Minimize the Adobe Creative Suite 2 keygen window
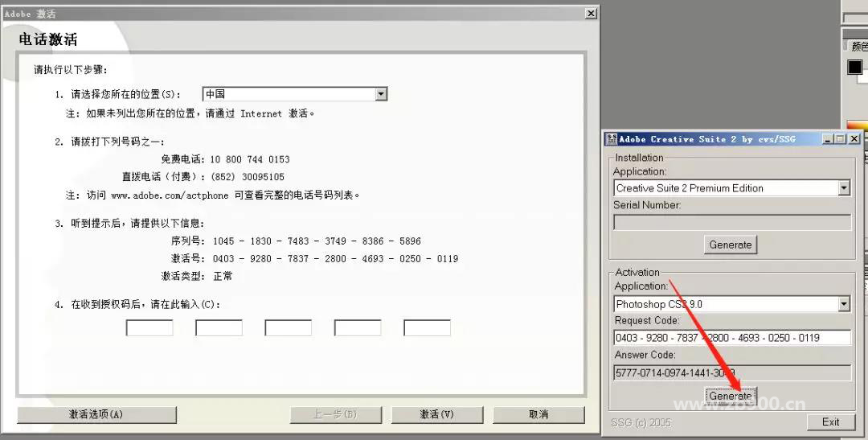 828,139
